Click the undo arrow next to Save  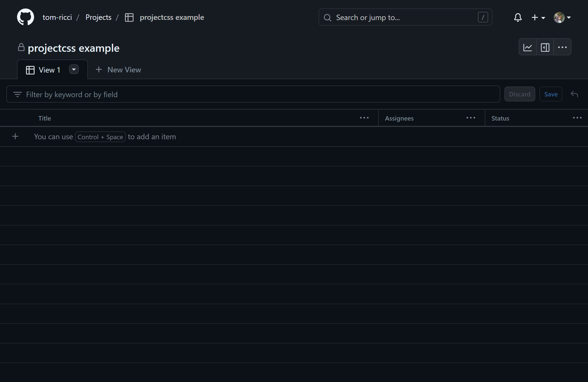click(x=574, y=94)
